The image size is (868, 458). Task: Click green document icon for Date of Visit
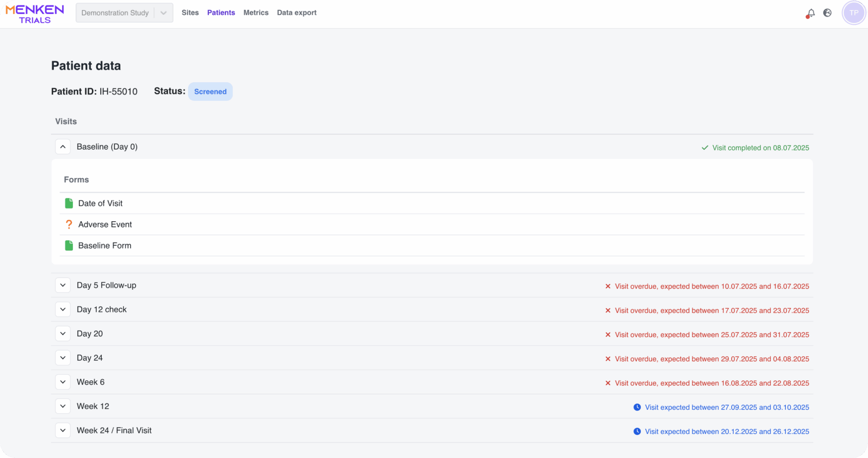69,203
